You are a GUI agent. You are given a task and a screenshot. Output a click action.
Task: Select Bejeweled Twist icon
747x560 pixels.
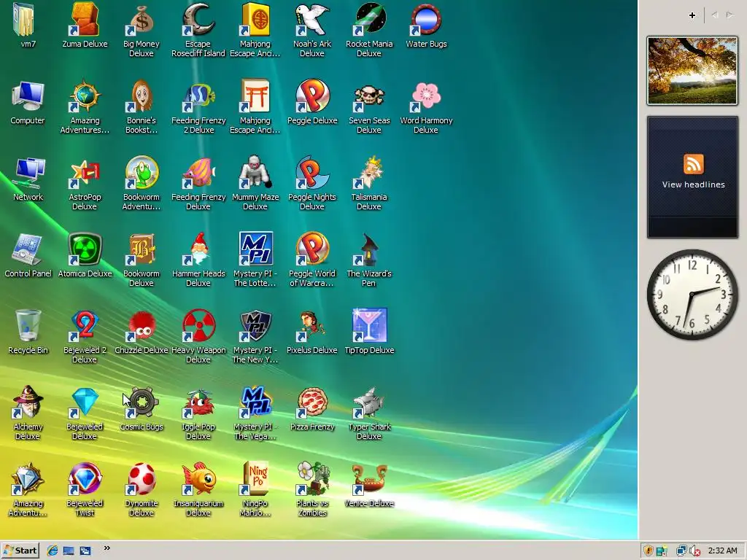point(85,480)
